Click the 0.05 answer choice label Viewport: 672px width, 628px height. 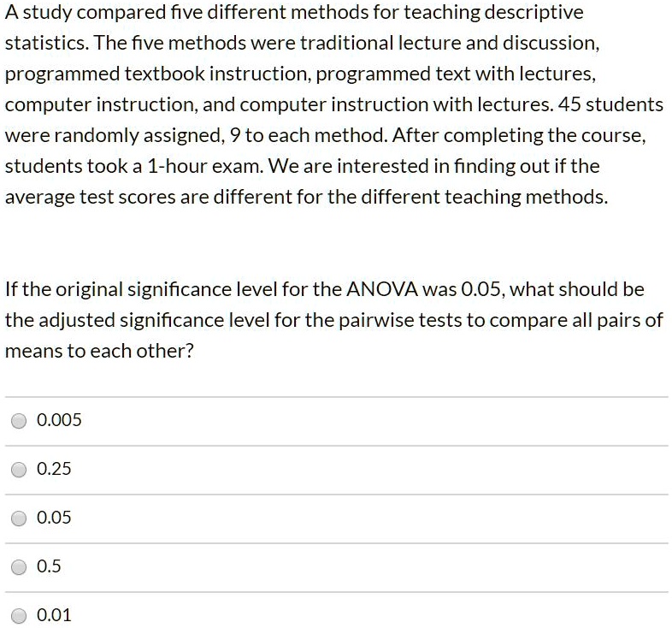tap(56, 518)
